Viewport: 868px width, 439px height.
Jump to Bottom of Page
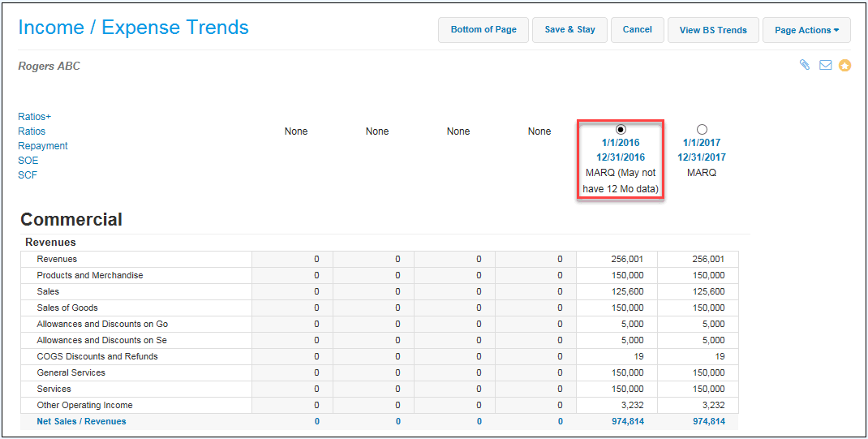(483, 30)
